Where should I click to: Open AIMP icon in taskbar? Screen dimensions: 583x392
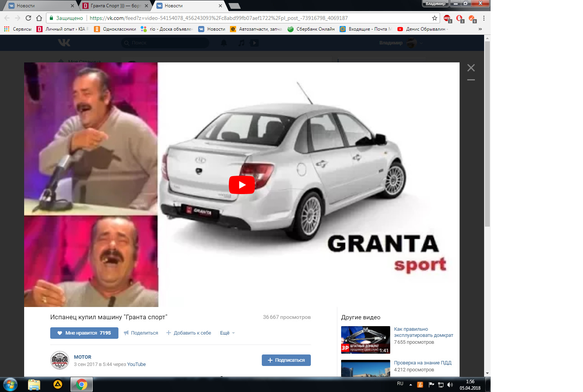coord(58,384)
